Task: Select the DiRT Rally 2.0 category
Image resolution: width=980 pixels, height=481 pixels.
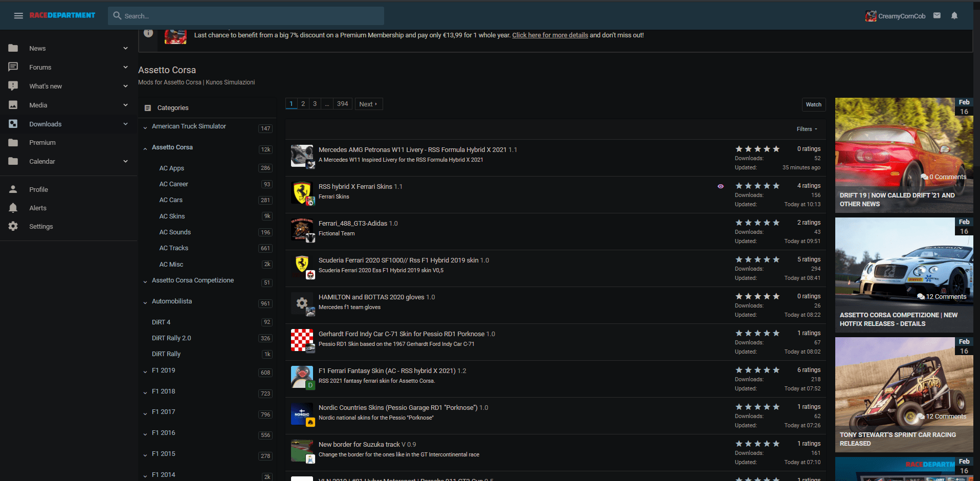Action: tap(171, 338)
